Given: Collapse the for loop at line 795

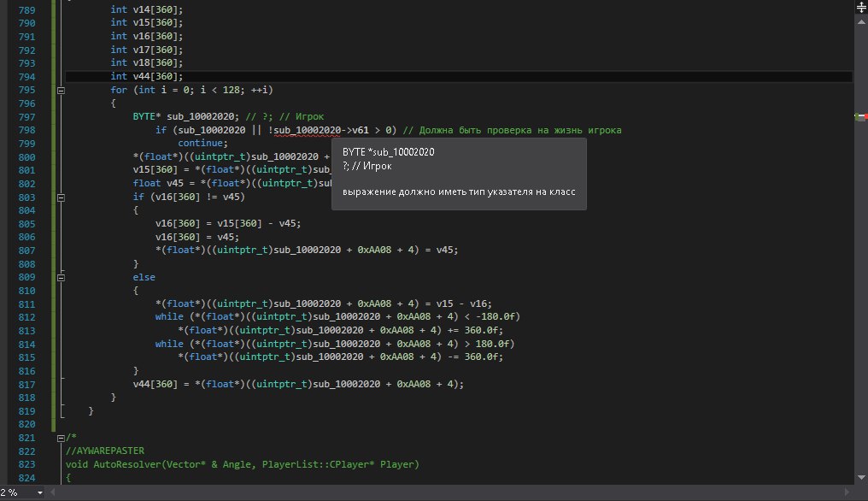Looking at the screenshot, I should click(61, 90).
